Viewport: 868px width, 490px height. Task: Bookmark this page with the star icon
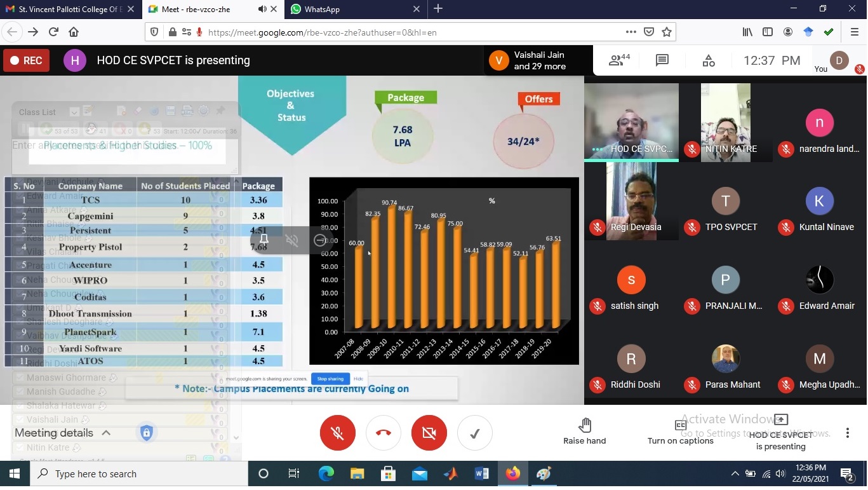tap(666, 32)
